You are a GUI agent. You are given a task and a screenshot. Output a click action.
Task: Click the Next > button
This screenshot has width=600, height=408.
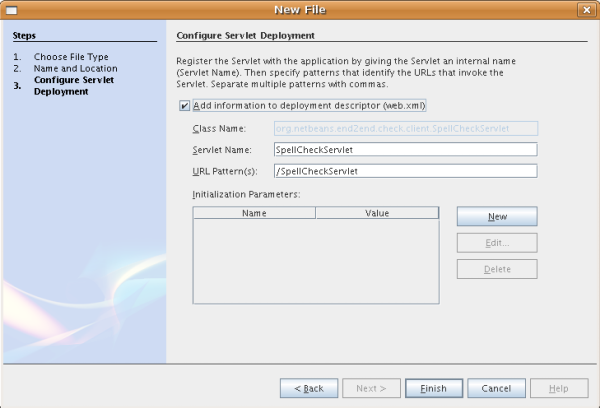371,388
